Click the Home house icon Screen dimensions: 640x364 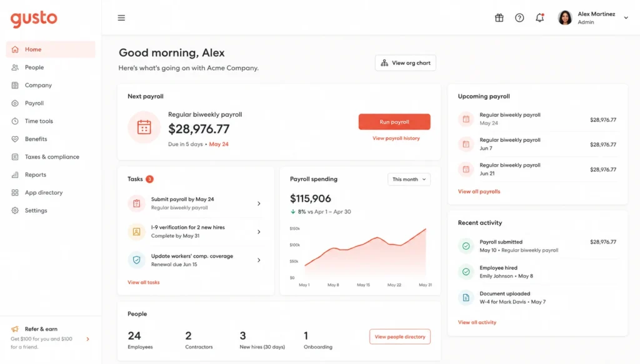click(15, 49)
